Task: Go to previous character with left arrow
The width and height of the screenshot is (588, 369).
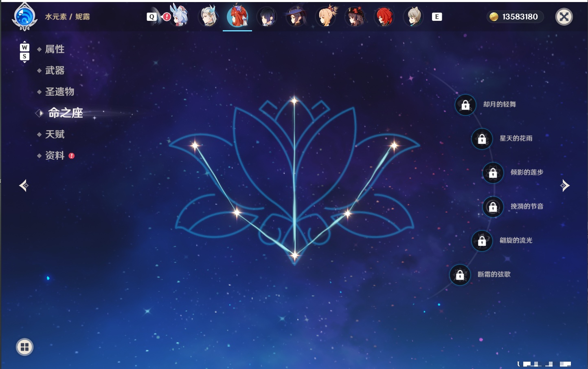Action: 24,186
